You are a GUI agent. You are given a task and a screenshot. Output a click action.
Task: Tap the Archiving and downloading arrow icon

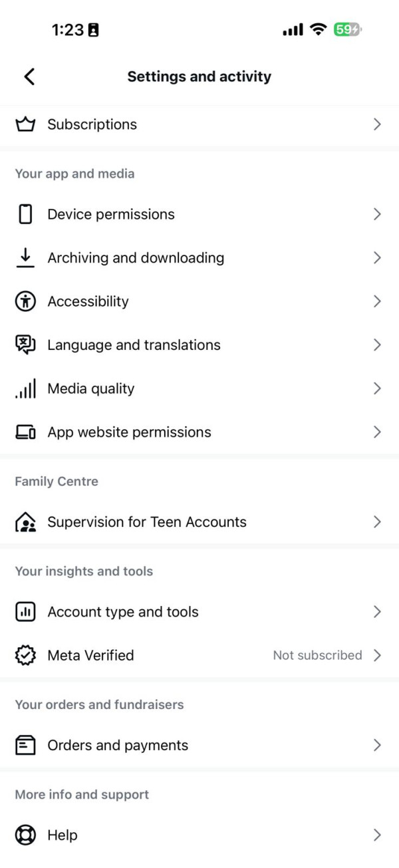pyautogui.click(x=25, y=257)
